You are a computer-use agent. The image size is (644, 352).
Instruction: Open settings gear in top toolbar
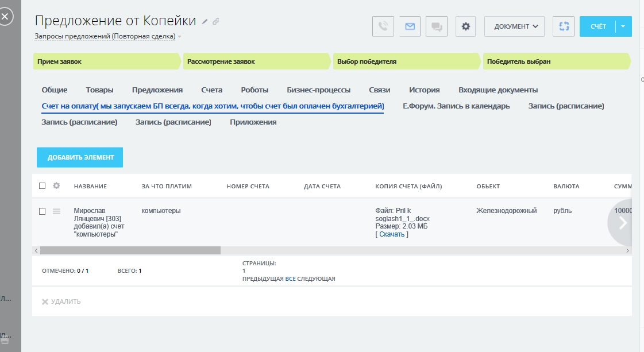click(466, 26)
